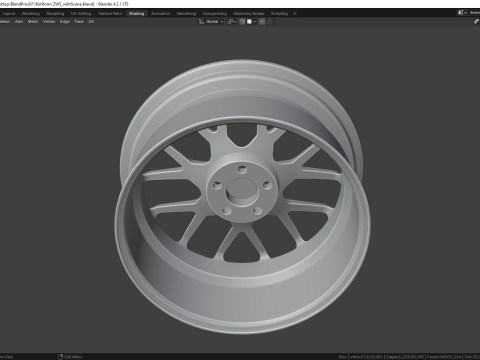Open the Face menu
The width and height of the screenshot is (480, 360).
coord(79,22)
